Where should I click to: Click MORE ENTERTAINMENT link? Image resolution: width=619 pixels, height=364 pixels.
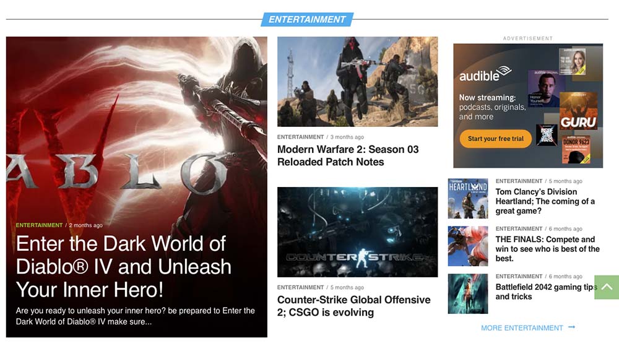click(x=522, y=327)
